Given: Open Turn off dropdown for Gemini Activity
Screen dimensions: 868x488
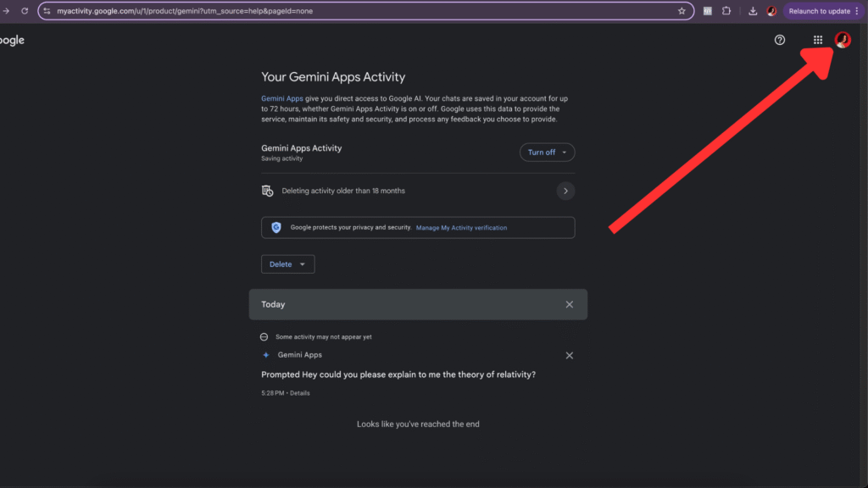Looking at the screenshot, I should point(547,152).
